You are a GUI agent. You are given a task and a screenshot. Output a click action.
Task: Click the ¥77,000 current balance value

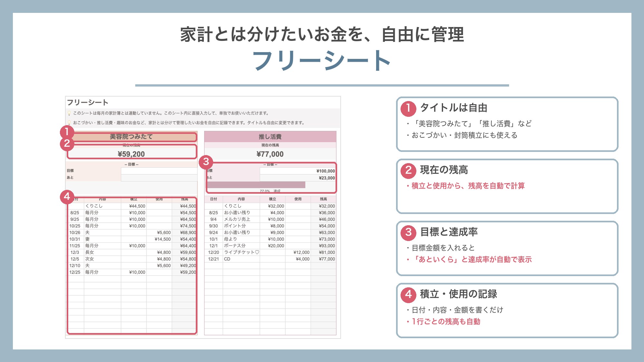pyautogui.click(x=270, y=154)
